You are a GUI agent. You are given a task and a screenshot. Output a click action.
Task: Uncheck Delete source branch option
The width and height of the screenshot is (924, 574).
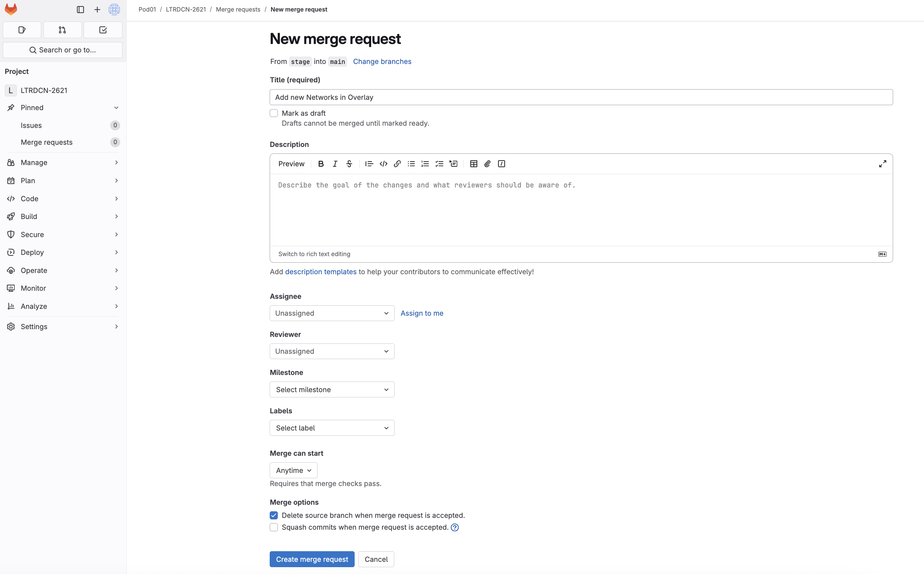(274, 515)
